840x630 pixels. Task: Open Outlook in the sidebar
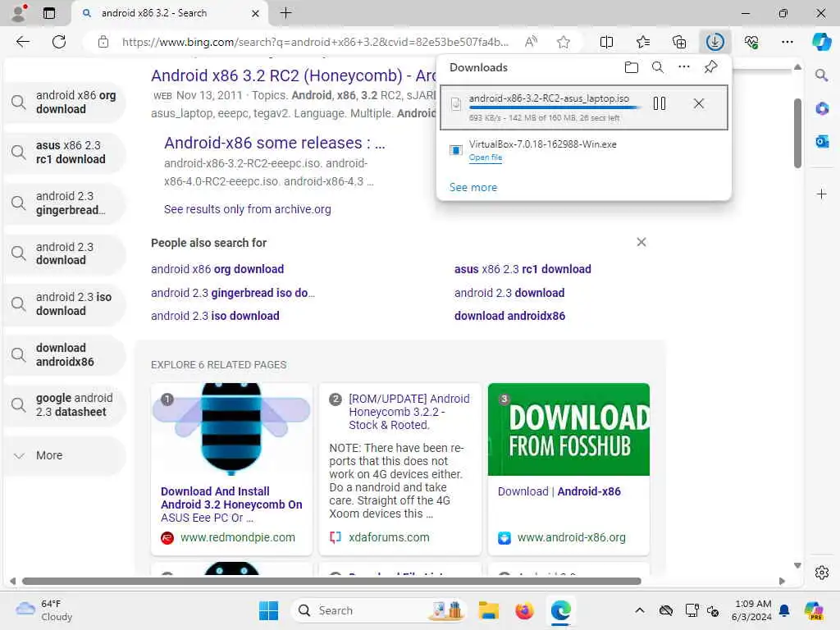(822, 141)
